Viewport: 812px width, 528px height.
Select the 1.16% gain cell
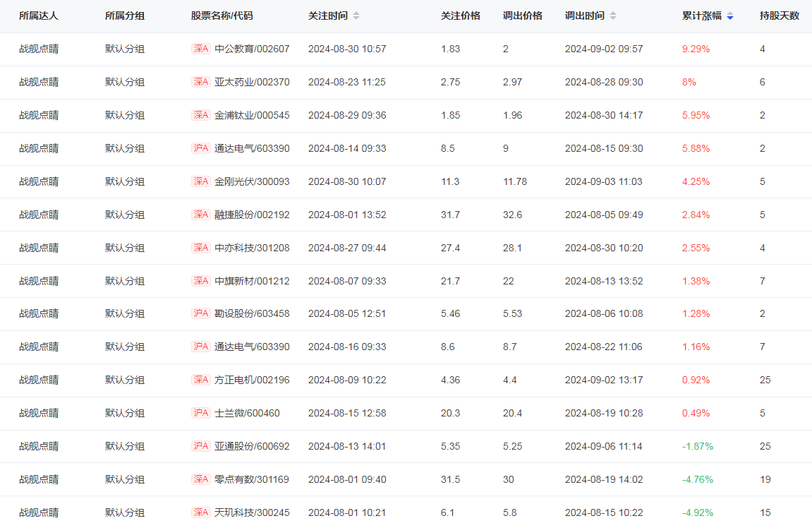tap(696, 347)
